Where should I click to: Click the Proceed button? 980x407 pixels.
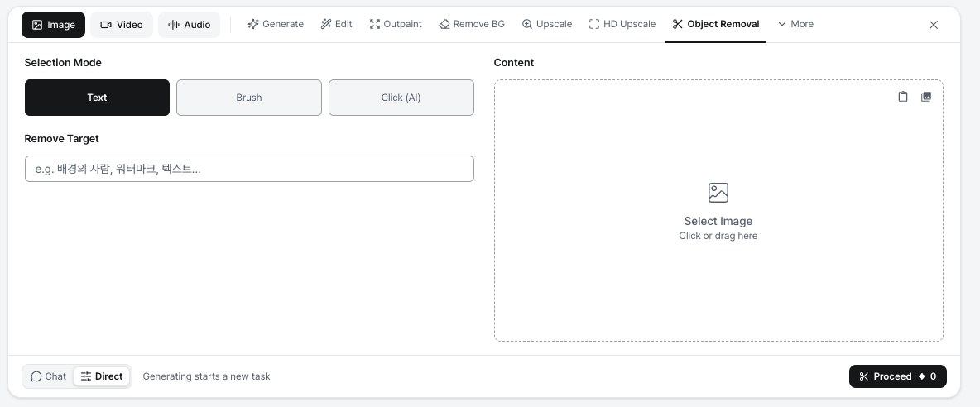(x=897, y=376)
